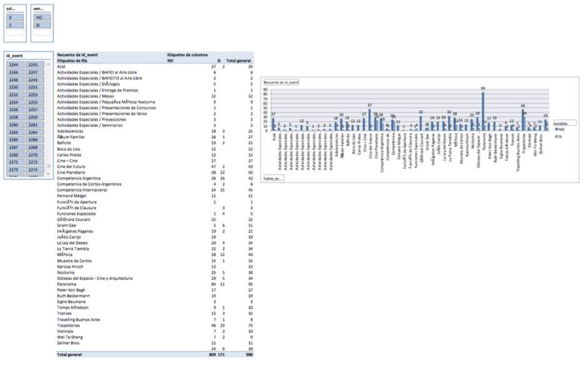Select 'Actividades Especiales / Mesas' row label
The width and height of the screenshot is (588, 366).
85,96
